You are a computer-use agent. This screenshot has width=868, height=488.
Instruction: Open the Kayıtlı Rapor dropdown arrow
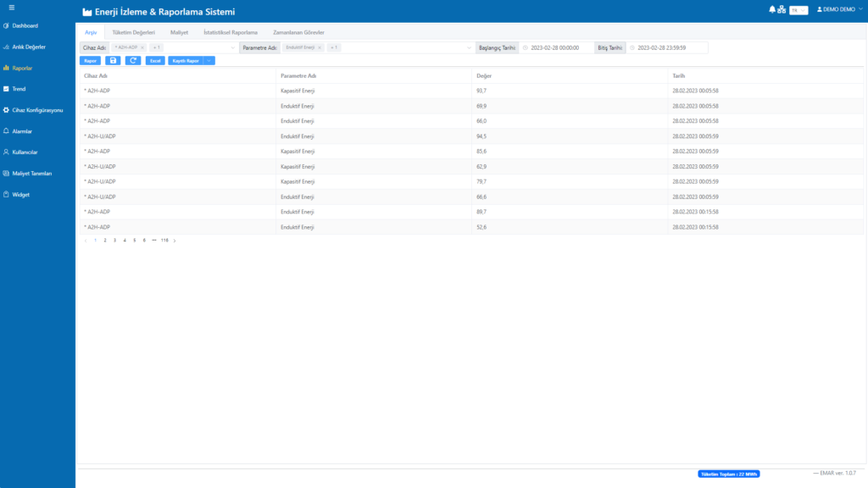coord(209,60)
